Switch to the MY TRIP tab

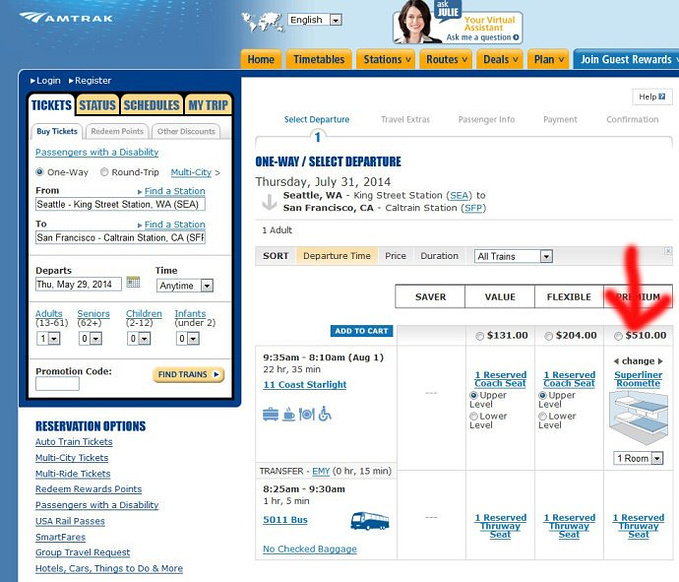208,105
